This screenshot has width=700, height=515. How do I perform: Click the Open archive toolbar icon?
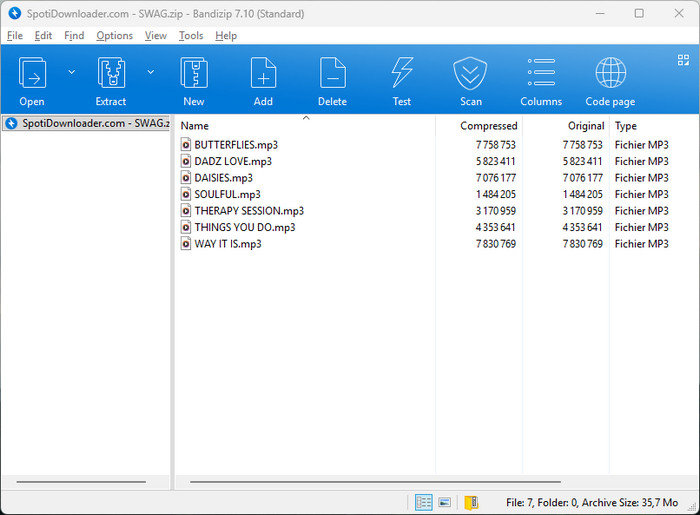(x=32, y=73)
